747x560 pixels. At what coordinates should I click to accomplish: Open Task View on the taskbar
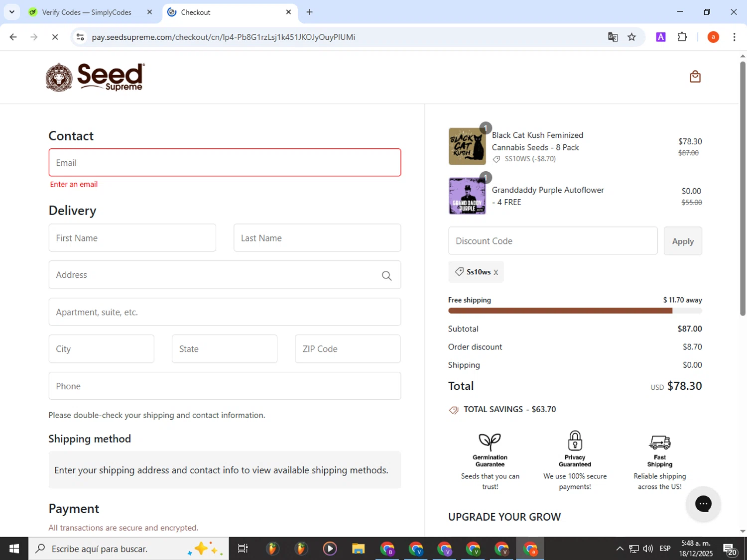[243, 549]
